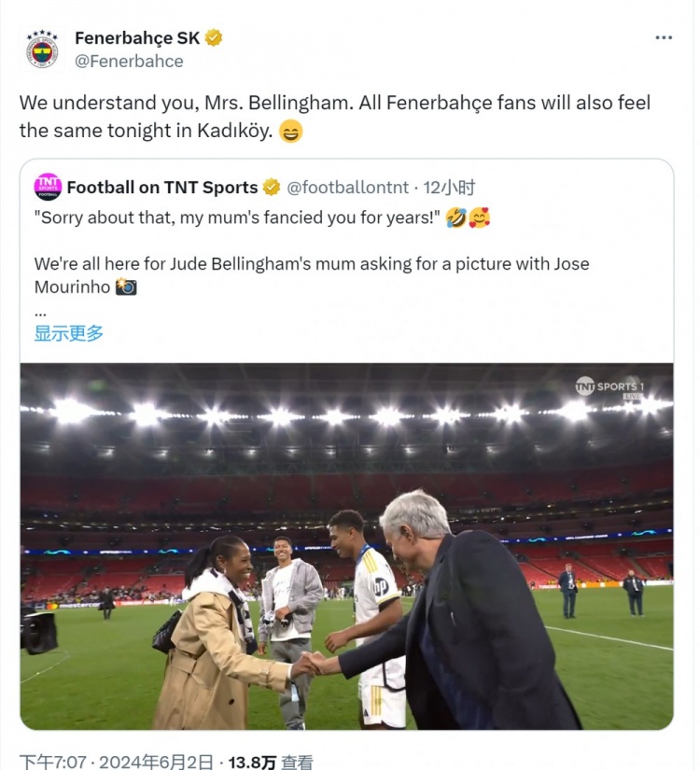Play the Wembley handshake video thumbnail
The width and height of the screenshot is (700, 770).
(346, 546)
